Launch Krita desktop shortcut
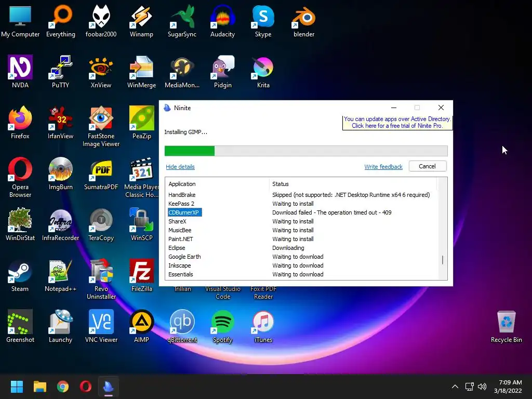This screenshot has height=399, width=532. (x=263, y=72)
